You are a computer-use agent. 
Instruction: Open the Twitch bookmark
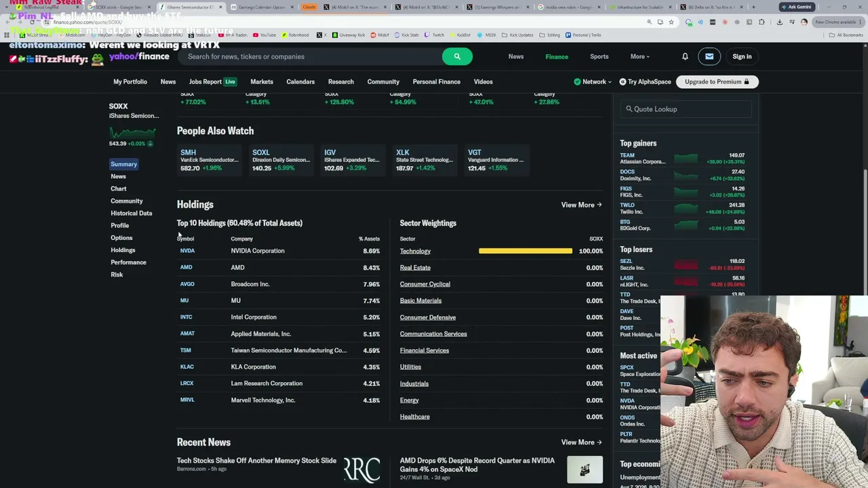[x=435, y=35]
